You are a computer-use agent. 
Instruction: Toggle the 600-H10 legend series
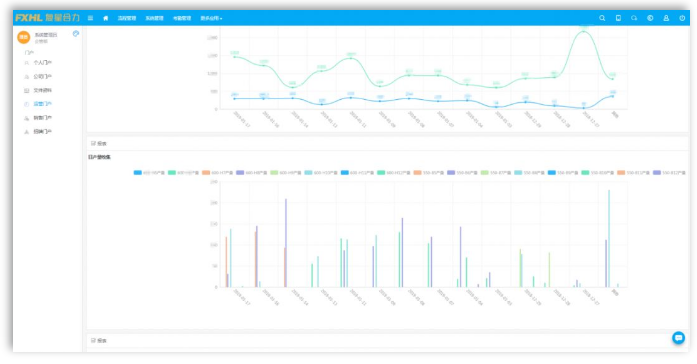click(x=321, y=172)
